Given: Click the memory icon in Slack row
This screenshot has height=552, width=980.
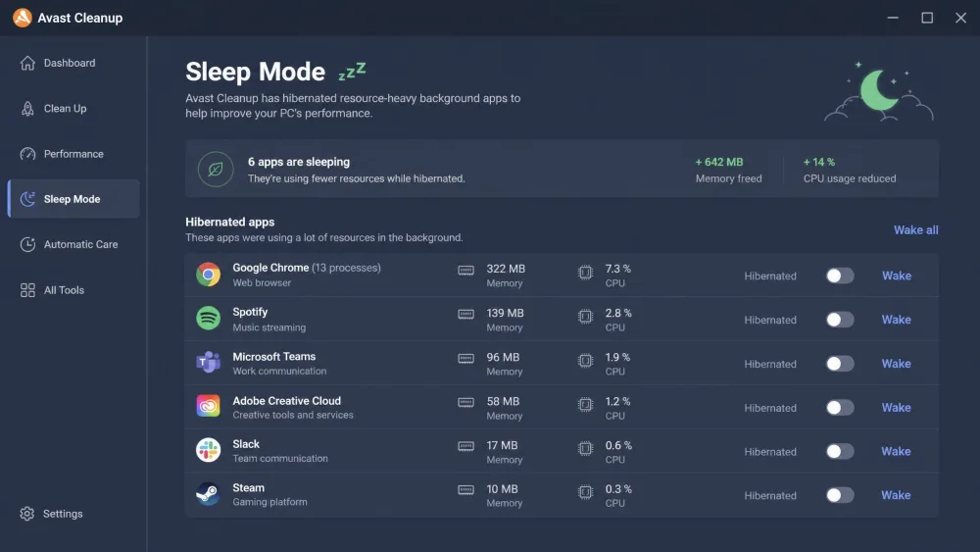Looking at the screenshot, I should point(465,446).
